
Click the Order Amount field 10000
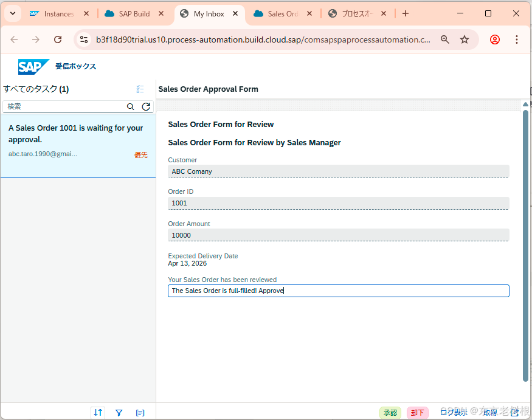tap(338, 235)
